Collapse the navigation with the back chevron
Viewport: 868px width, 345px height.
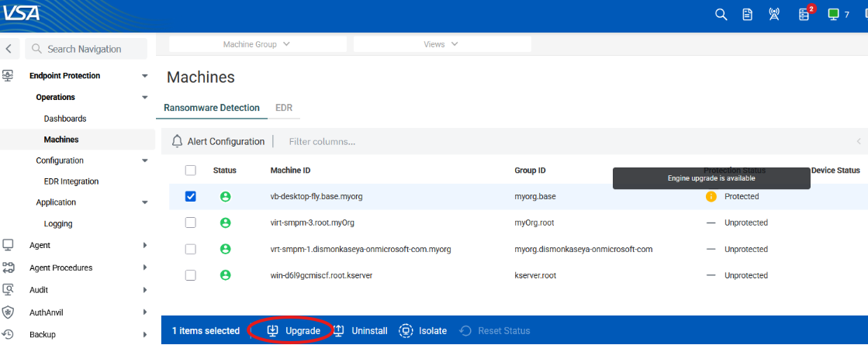coord(9,49)
